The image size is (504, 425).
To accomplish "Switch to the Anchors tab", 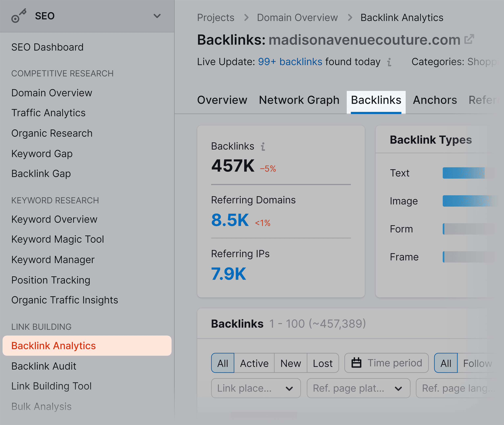I will click(x=435, y=100).
